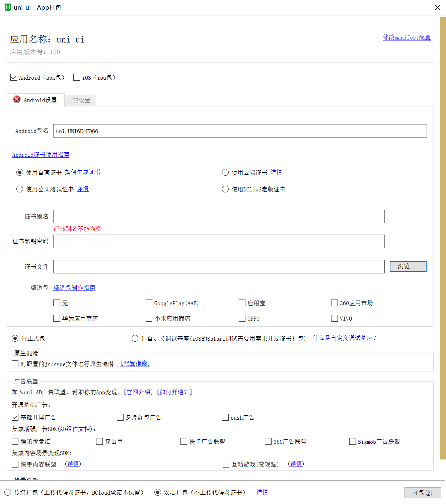The width and height of the screenshot is (446, 504).
Task: Select the 使用DCloud老版证书 radio option
Action: (x=225, y=189)
